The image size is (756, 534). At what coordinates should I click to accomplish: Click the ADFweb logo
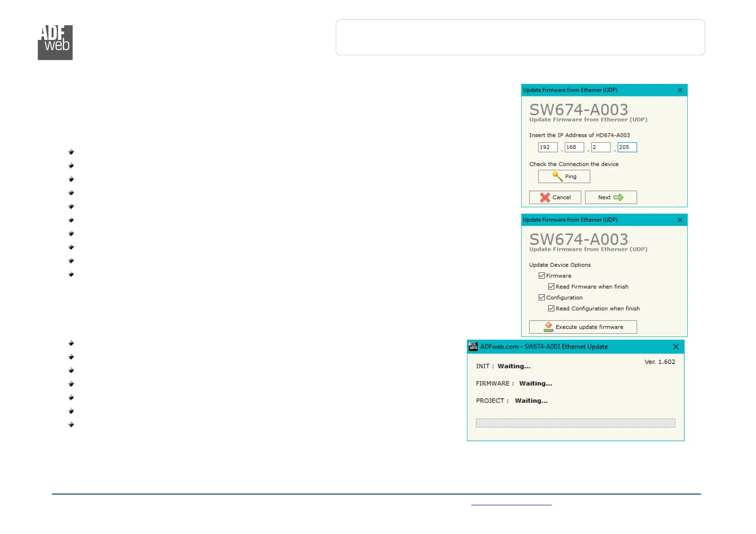coord(55,43)
